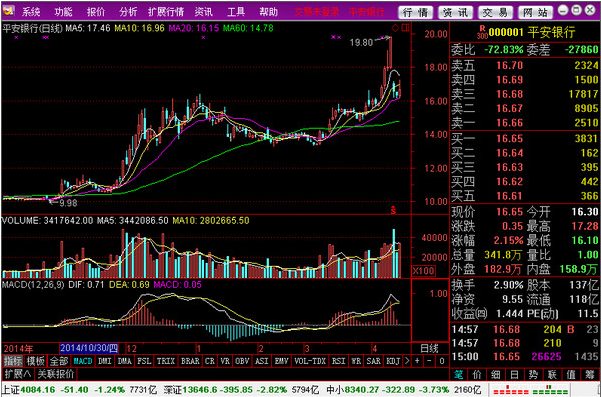Click the R 300 marker beside stock code
This screenshot has height=397, width=601.
coord(482,32)
